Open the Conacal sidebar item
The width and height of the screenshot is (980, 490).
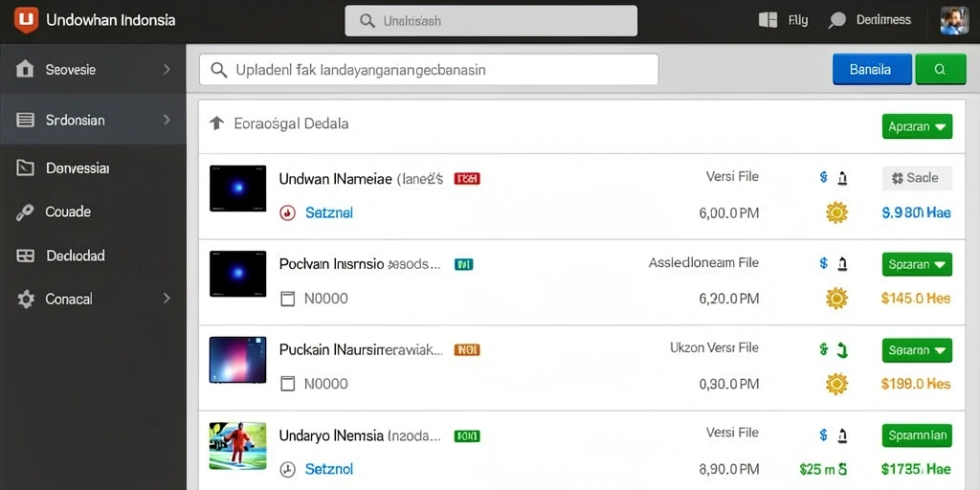(93, 299)
